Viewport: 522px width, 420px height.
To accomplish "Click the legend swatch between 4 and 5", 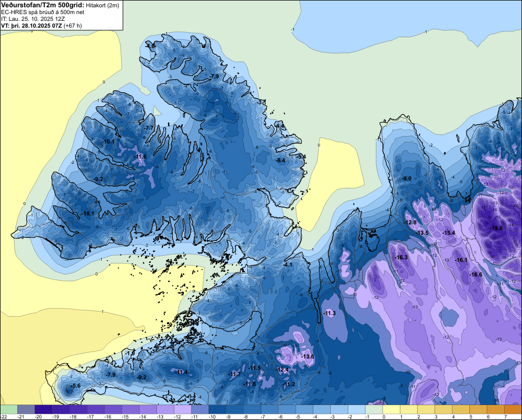I will 461,410.
